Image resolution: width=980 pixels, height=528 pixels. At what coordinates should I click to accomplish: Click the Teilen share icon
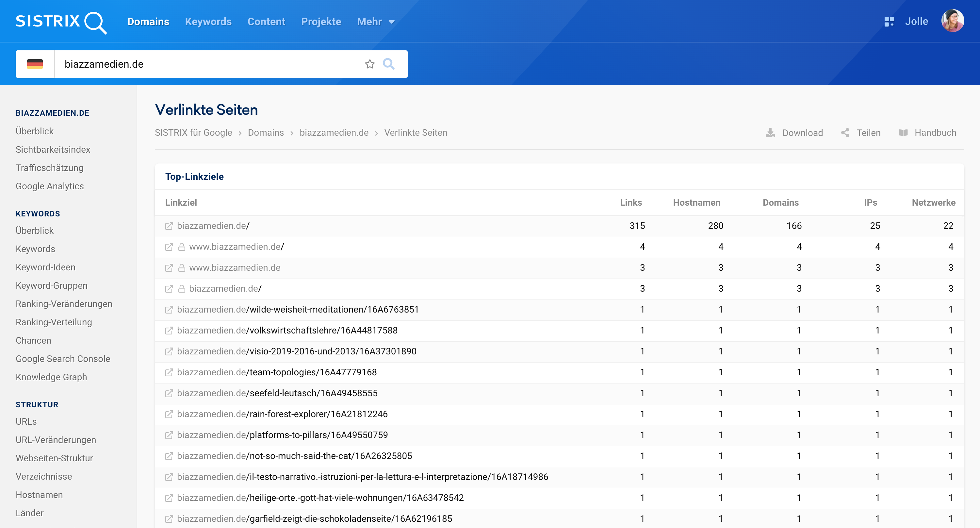click(845, 132)
